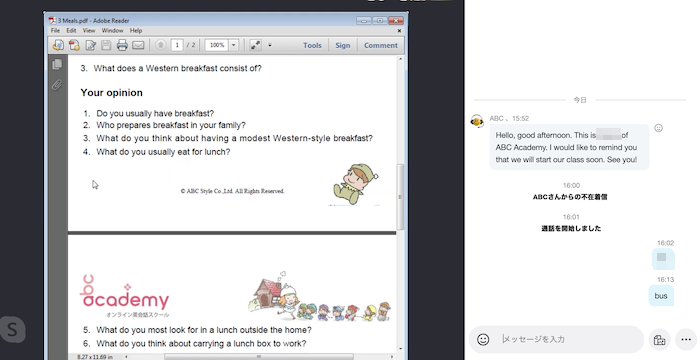
Task: Click the ABC Academy reminder message bubble
Action: click(x=569, y=147)
